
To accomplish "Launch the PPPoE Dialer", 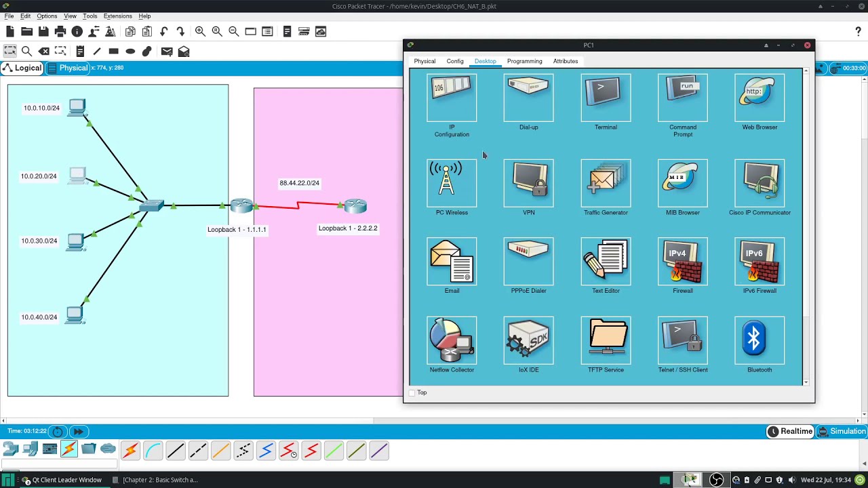I will (529, 262).
